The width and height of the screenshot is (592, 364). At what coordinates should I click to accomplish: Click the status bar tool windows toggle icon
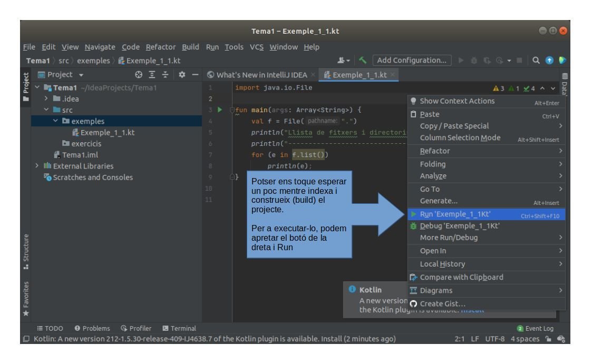tap(26, 339)
